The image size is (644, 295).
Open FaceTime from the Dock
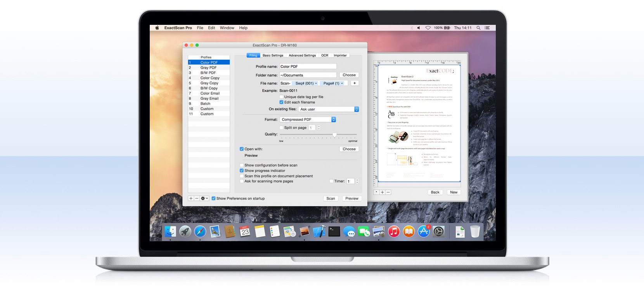point(364,232)
